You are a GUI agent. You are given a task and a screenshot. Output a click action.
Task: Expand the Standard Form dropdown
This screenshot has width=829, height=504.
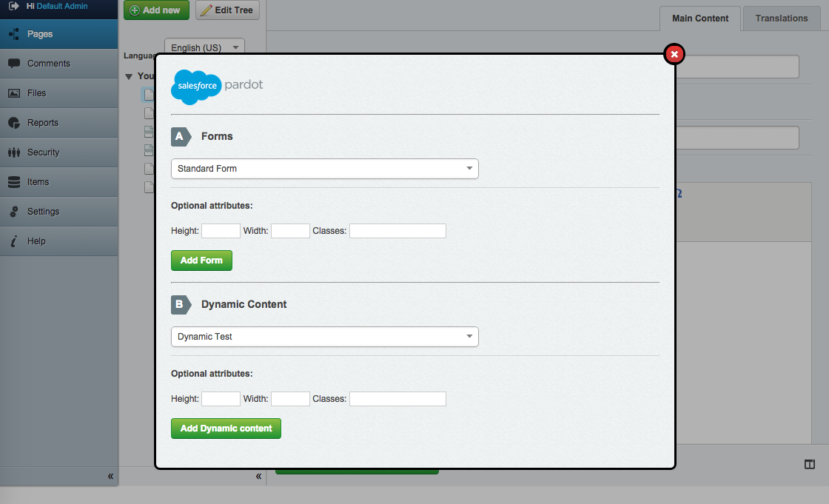tap(324, 169)
